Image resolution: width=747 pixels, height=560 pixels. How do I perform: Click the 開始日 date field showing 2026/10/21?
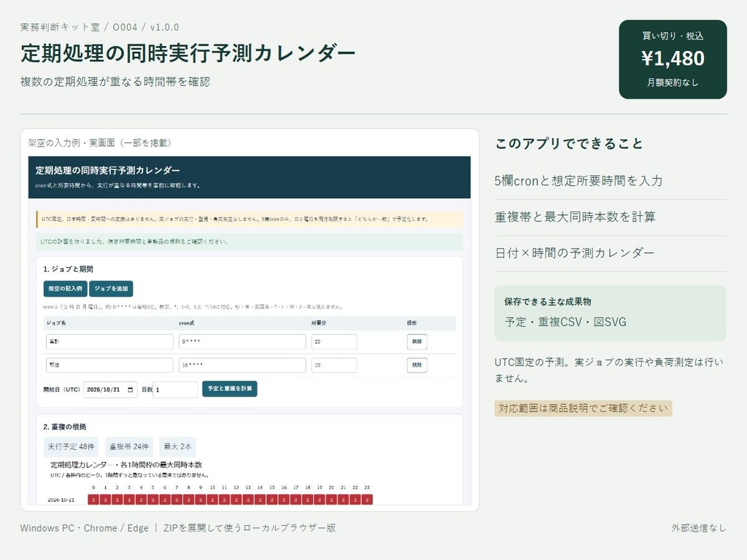pos(110,389)
